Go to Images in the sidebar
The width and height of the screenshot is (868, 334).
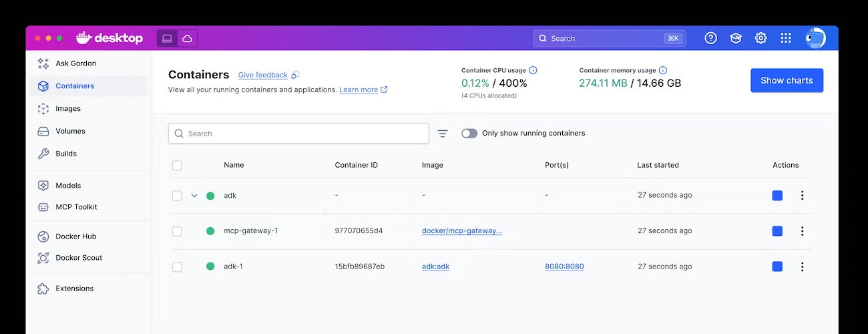click(67, 108)
